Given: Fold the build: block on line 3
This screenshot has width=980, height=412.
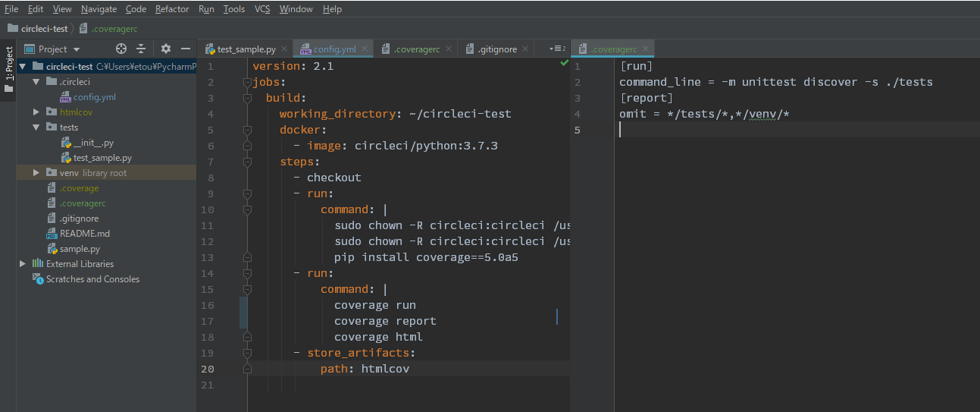Looking at the screenshot, I should click(247, 98).
